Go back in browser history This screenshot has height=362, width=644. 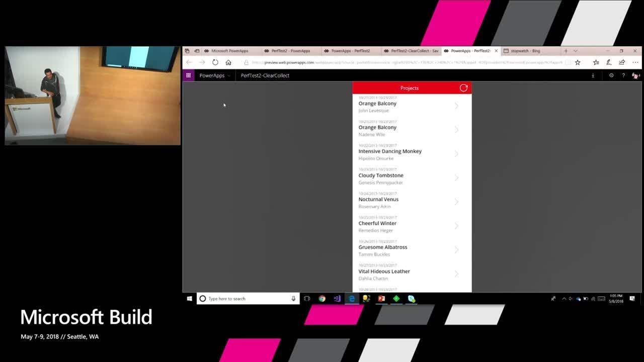(189, 62)
